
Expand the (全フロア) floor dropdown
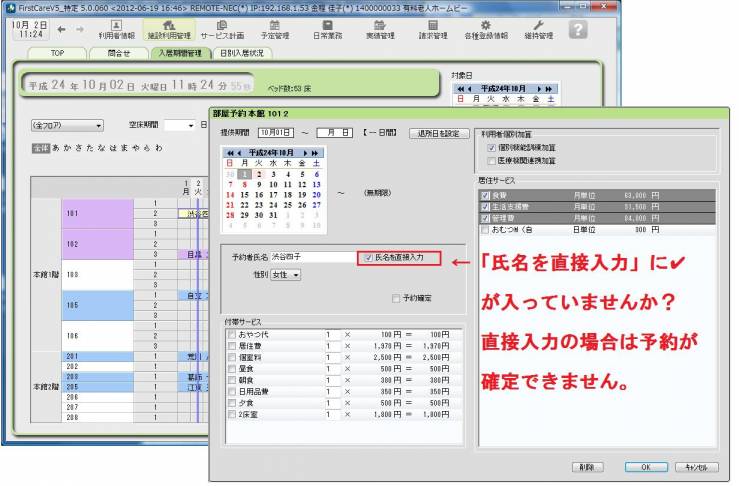pyautogui.click(x=67, y=126)
